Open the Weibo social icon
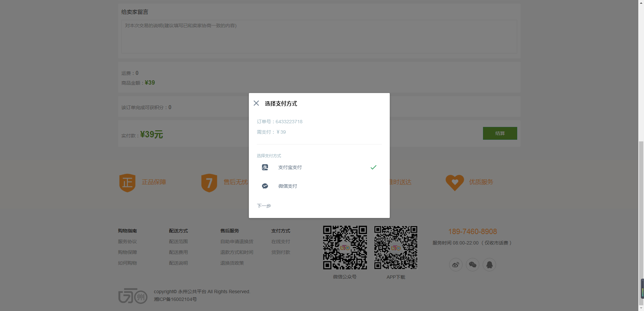 pyautogui.click(x=455, y=265)
